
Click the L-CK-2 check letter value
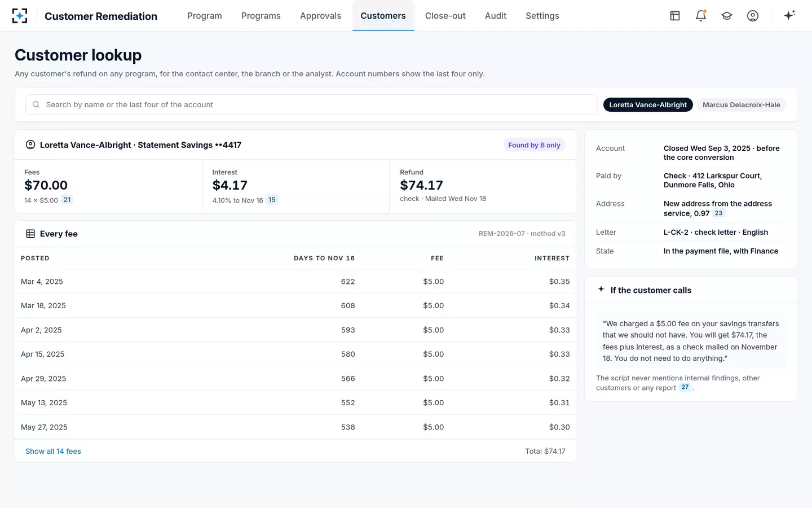[716, 232]
